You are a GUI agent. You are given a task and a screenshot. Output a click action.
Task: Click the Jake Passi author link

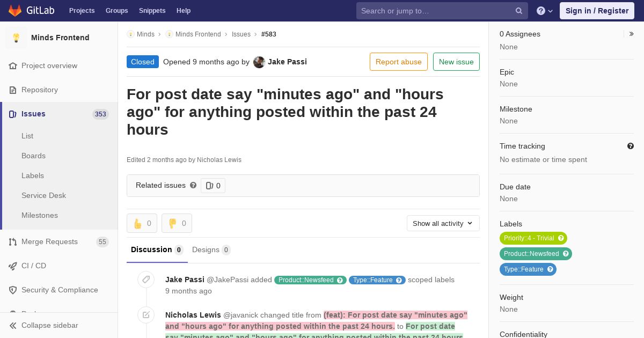click(x=287, y=62)
